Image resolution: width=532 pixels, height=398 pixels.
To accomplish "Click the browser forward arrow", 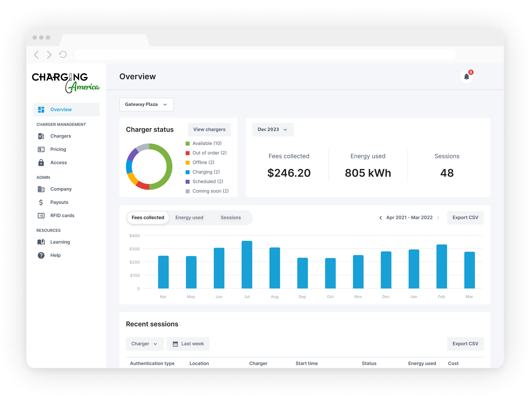I will (49, 54).
